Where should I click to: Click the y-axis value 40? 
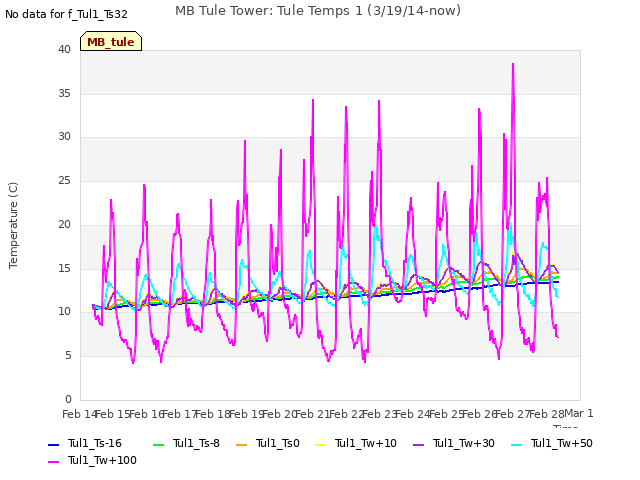click(x=64, y=49)
